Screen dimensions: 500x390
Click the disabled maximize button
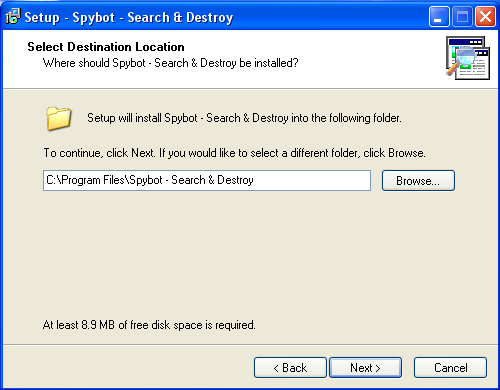coord(462,16)
